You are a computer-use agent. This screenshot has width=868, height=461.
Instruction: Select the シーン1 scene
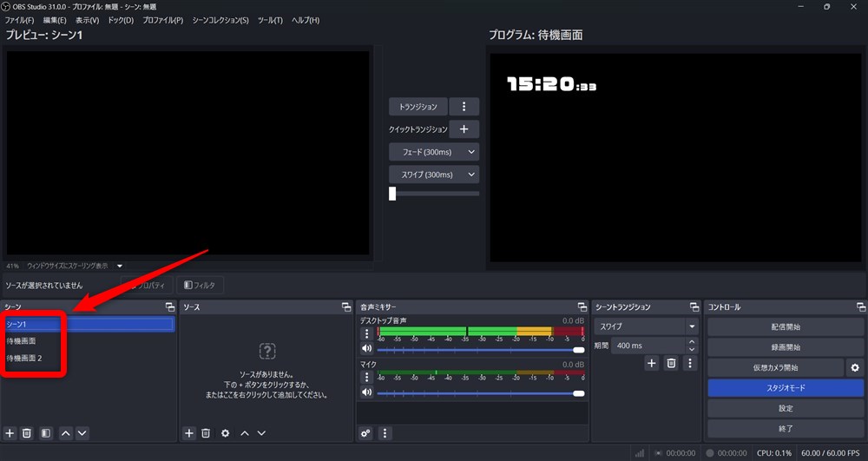click(89, 325)
